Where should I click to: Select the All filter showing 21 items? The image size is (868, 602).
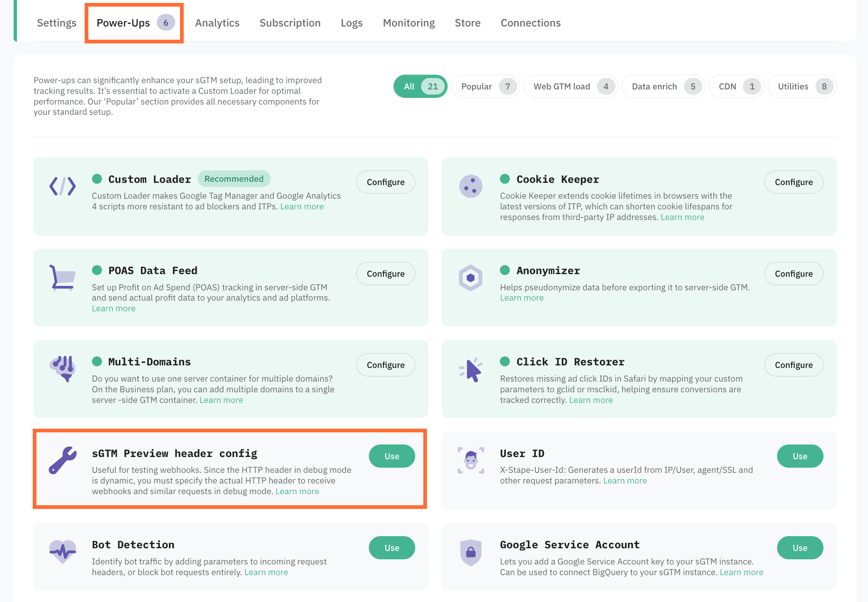coord(420,86)
